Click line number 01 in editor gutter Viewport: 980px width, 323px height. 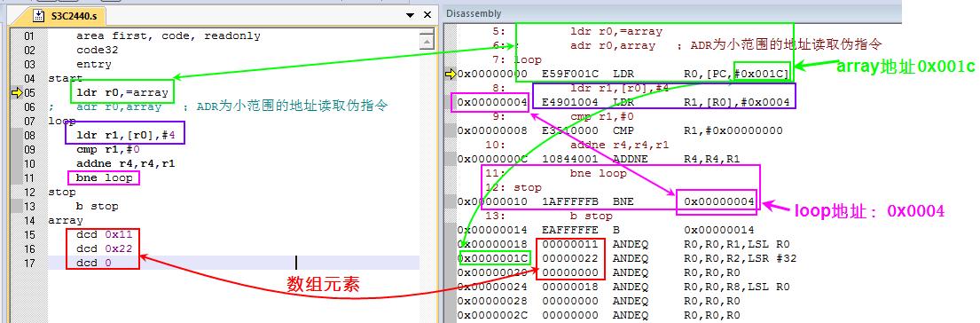pos(29,35)
